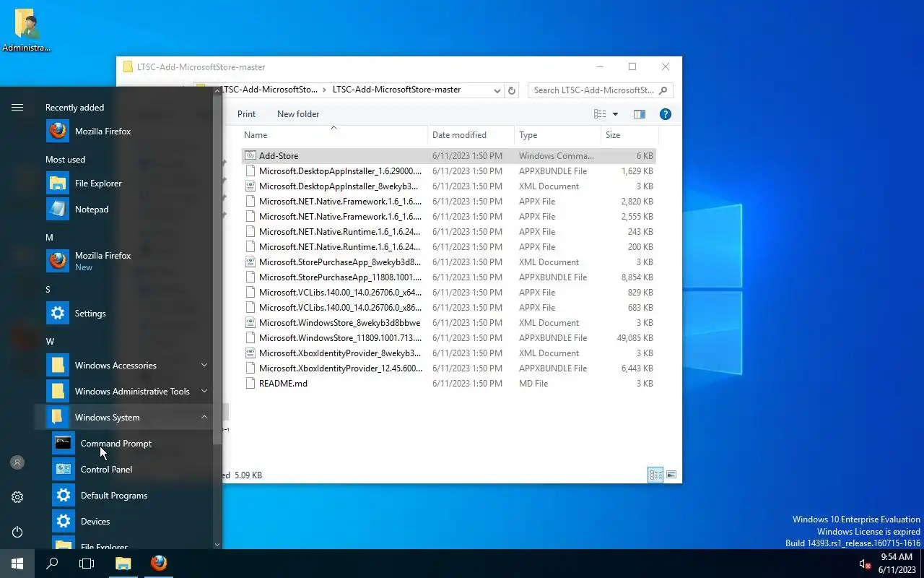The height and width of the screenshot is (578, 924).
Task: Select Microsoft.DesktopAppInstaller_1.6.29000 bundle
Action: 448,171
